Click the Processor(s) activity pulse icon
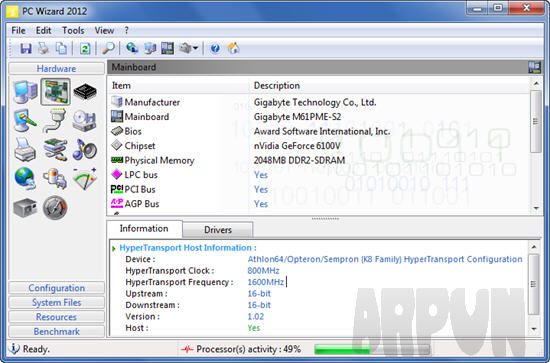 tap(187, 349)
